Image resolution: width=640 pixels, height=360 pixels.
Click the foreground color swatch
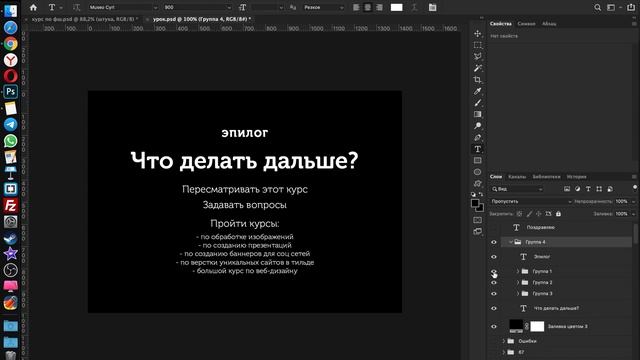pyautogui.click(x=475, y=203)
